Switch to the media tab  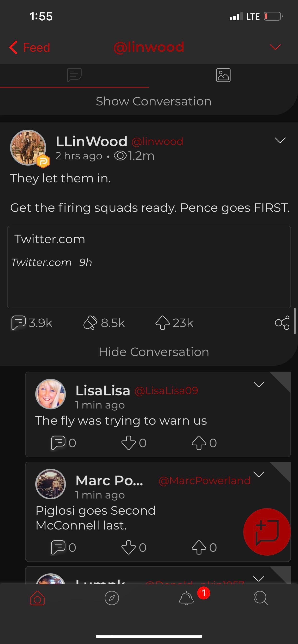click(223, 75)
